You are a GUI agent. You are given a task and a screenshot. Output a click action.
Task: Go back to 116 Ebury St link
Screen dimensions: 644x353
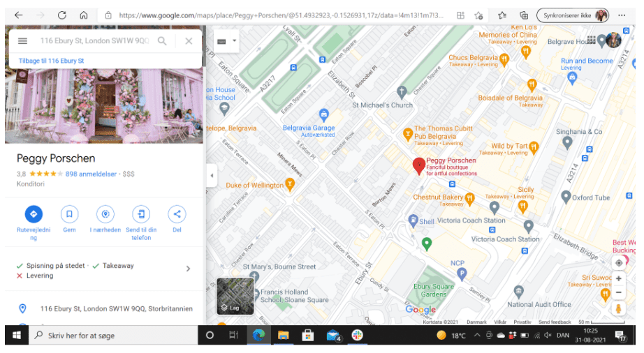coord(52,61)
